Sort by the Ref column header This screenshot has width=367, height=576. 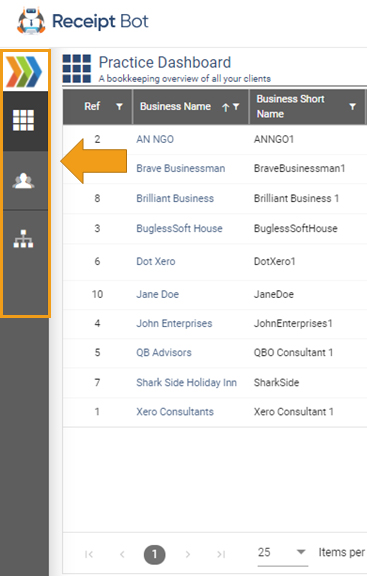92,107
